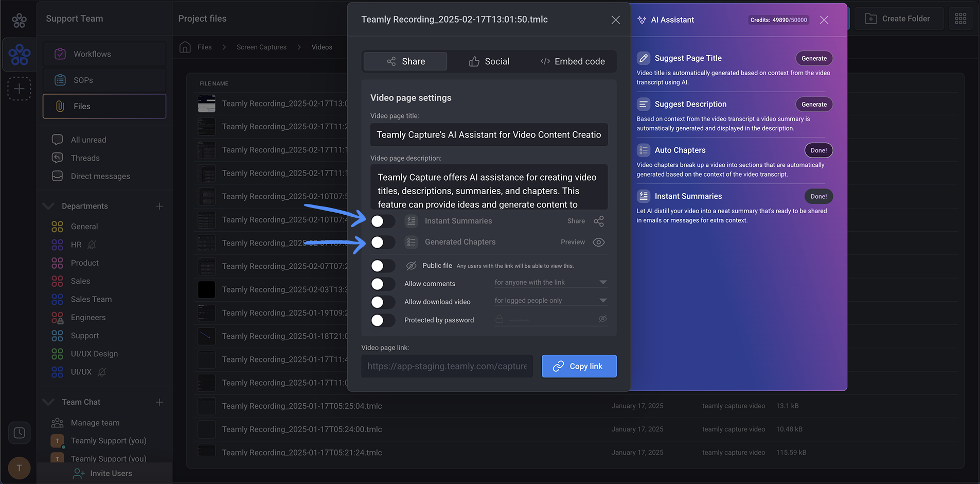The height and width of the screenshot is (484, 980).
Task: Open Teamly Recording_2025-01-17T05:25:04.tmlc file
Action: 302,406
